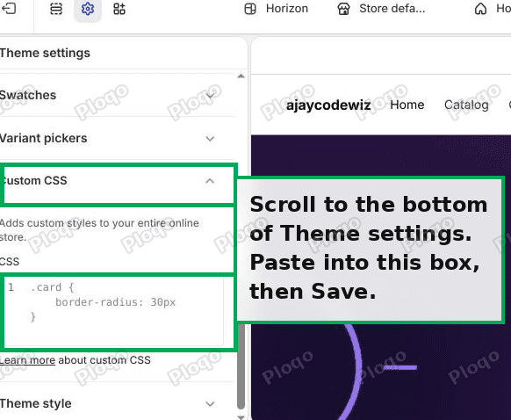Click the Variant pickers heading

pos(43,138)
